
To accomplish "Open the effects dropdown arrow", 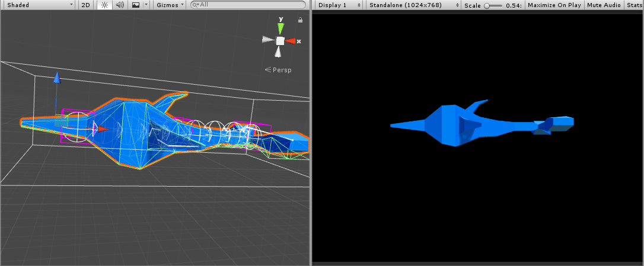I will 146,5.
